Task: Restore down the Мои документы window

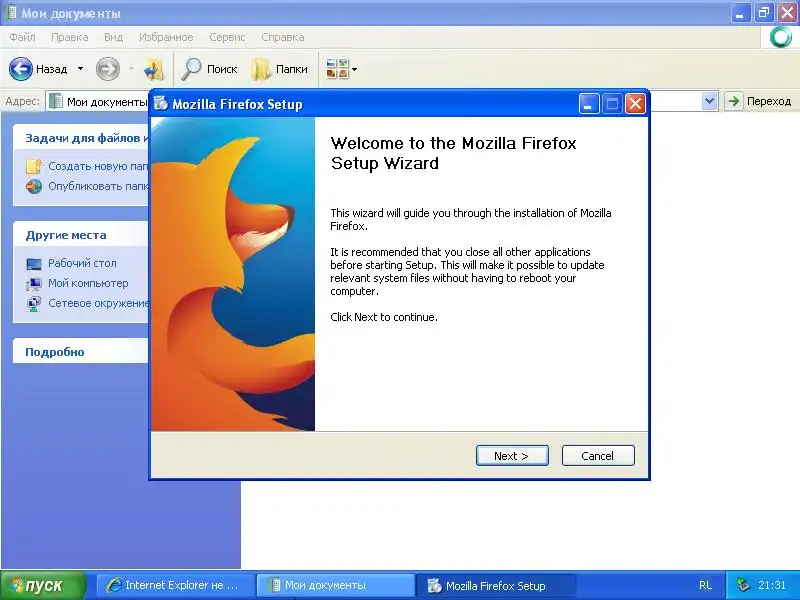Action: point(764,12)
